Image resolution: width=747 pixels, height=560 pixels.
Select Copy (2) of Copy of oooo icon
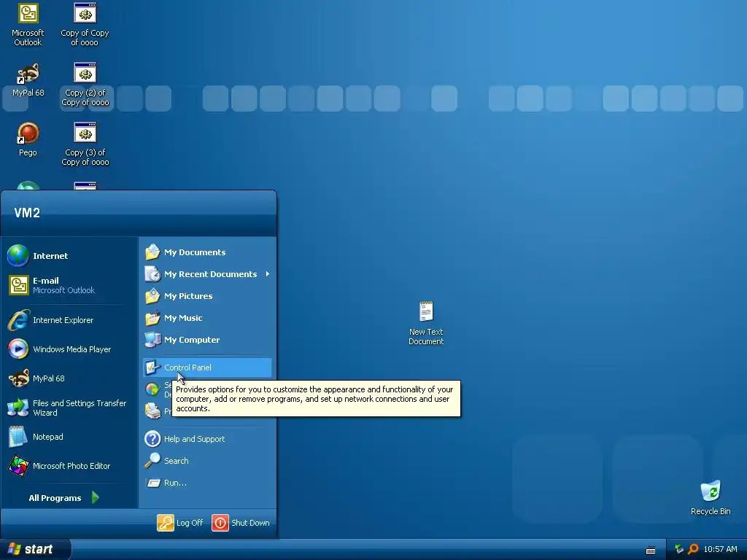click(85, 84)
